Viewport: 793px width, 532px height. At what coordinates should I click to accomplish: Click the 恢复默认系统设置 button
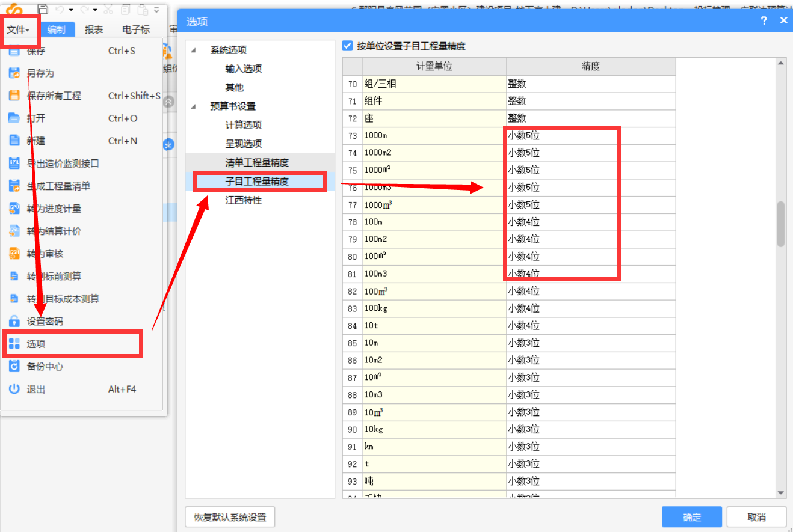point(230,517)
